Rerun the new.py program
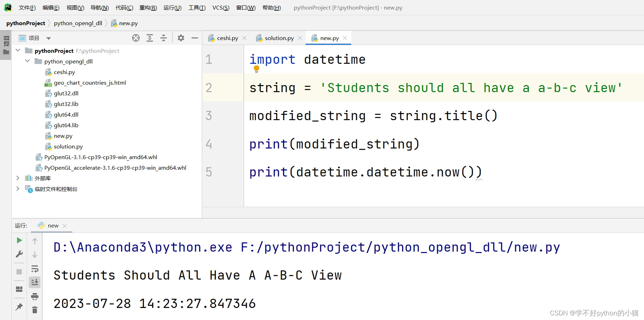Image resolution: width=644 pixels, height=320 pixels. point(19,240)
